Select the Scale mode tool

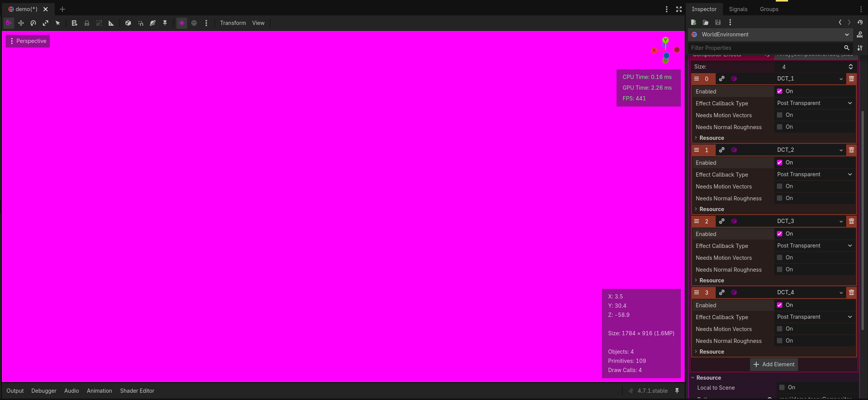click(46, 23)
